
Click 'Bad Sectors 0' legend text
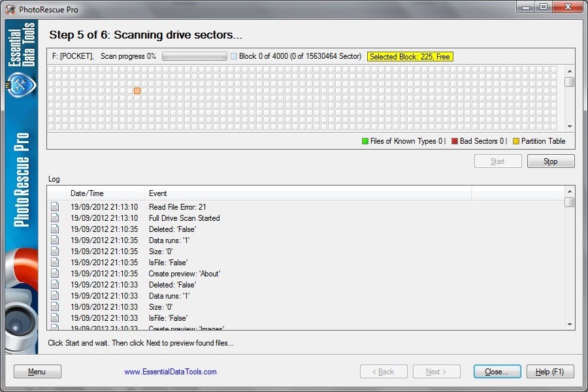[482, 141]
